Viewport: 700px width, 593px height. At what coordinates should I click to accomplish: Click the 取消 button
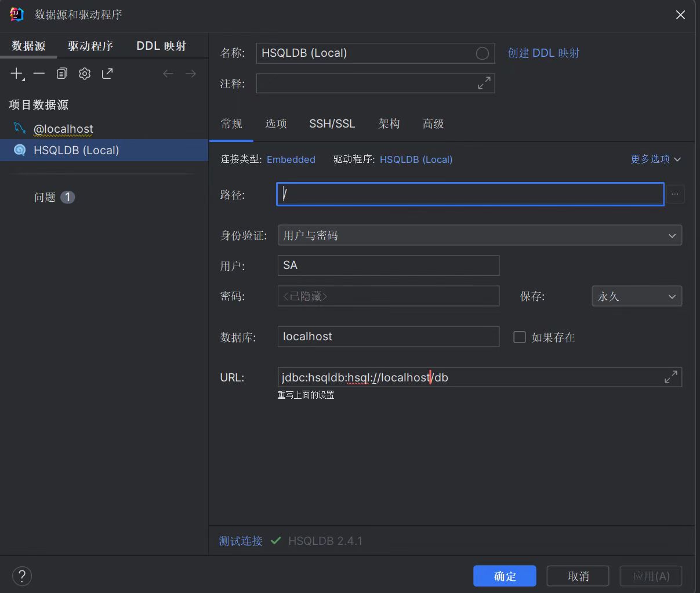pyautogui.click(x=578, y=576)
